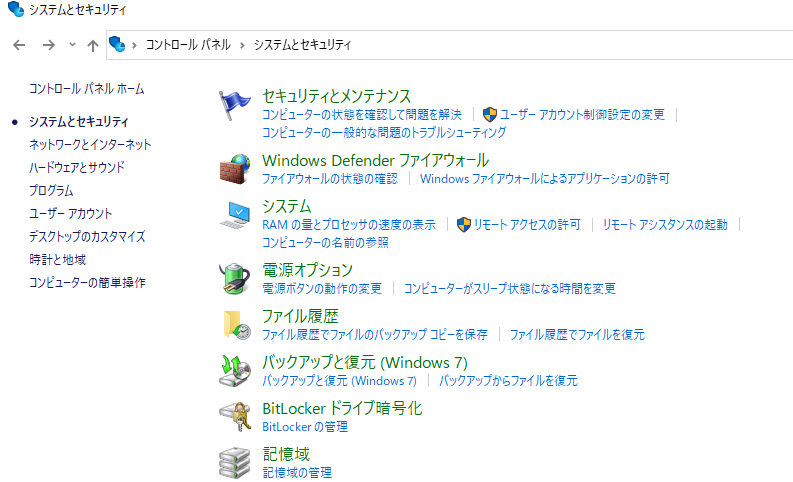Open the recent locations dropdown arrow
The width and height of the screenshot is (793, 482).
click(x=72, y=45)
